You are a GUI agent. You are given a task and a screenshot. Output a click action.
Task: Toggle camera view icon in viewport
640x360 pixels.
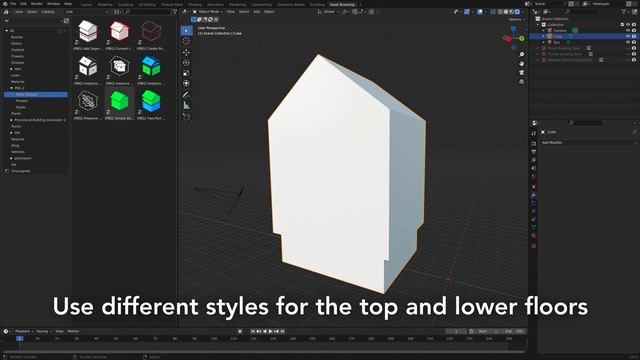pyautogui.click(x=522, y=73)
